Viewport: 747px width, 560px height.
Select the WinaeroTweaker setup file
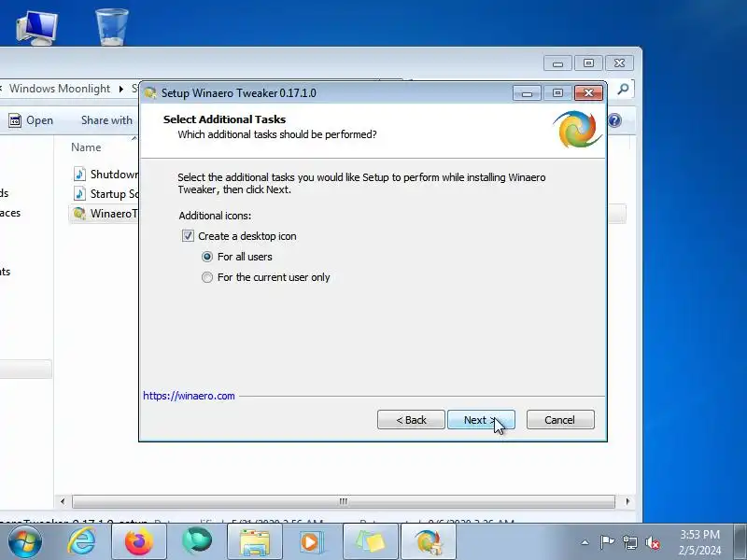coord(105,214)
